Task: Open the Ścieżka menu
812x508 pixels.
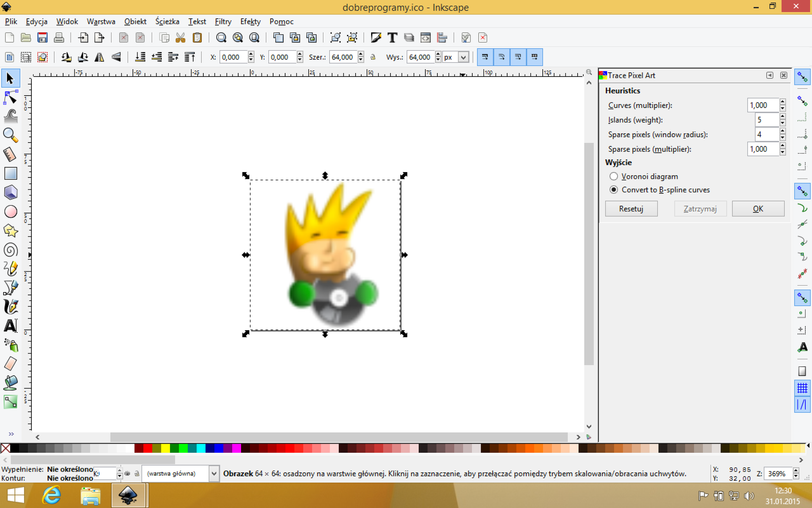Action: pos(167,22)
